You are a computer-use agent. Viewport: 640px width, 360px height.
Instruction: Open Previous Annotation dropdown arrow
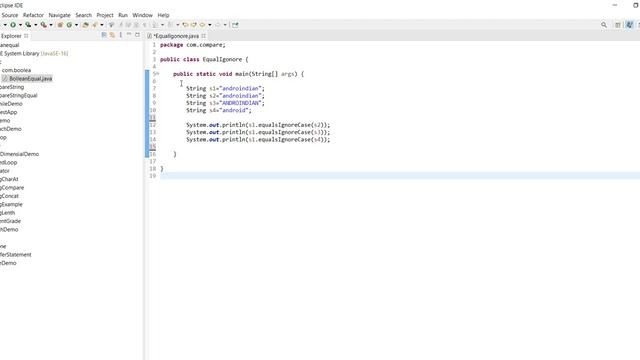point(178,25)
